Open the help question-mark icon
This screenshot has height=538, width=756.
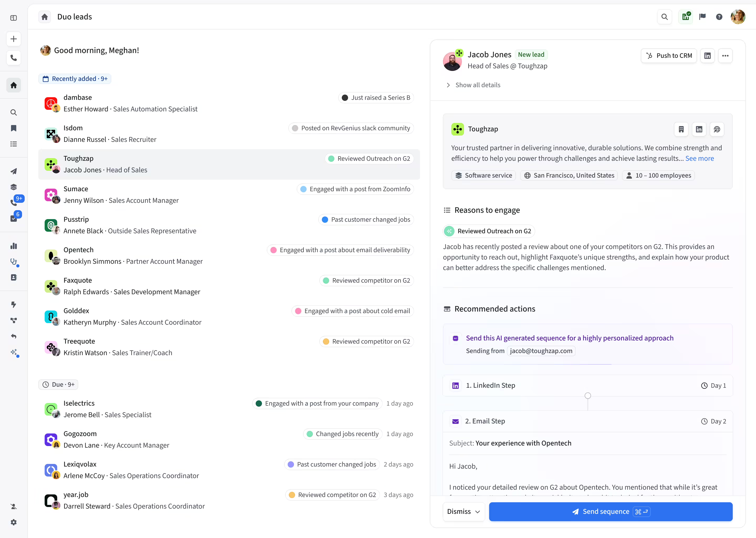coord(719,17)
